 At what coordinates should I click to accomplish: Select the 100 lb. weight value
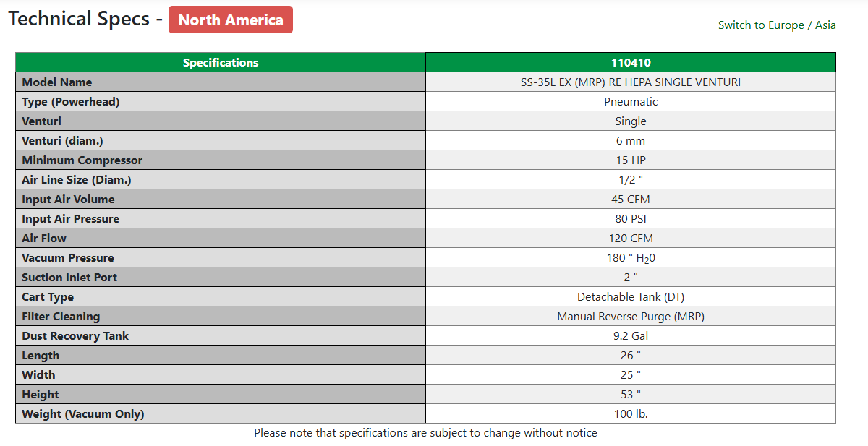pos(631,414)
